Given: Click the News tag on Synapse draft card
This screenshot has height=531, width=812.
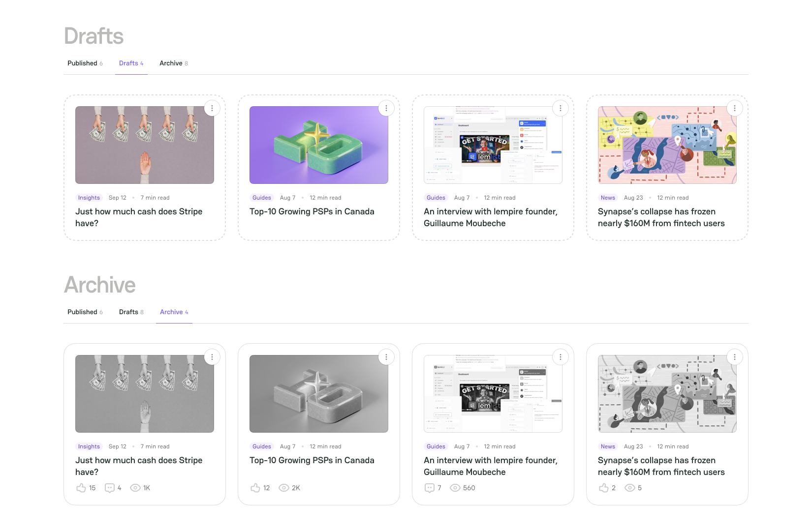Looking at the screenshot, I should click(608, 198).
